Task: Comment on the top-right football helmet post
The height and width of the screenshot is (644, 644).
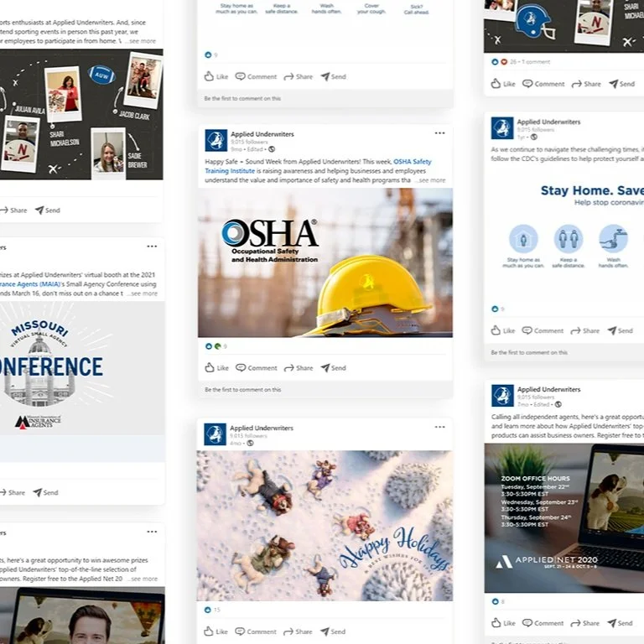Action: 543,83
